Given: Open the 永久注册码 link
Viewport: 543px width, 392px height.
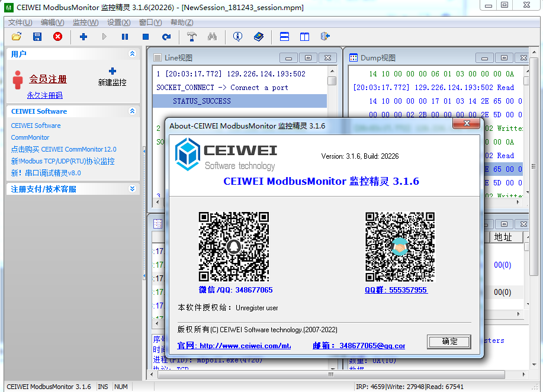Looking at the screenshot, I should [x=44, y=95].
